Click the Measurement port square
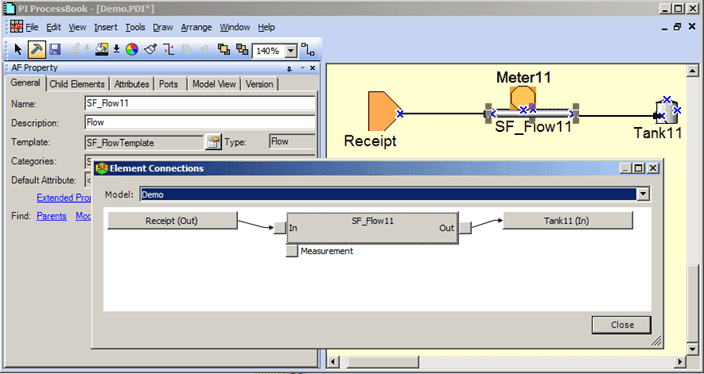This screenshot has width=704, height=374. tap(292, 251)
